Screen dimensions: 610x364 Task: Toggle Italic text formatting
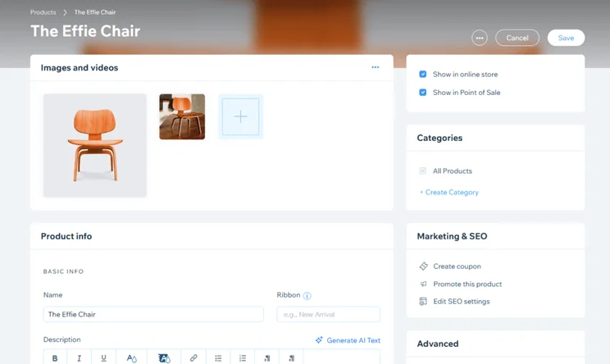79,358
